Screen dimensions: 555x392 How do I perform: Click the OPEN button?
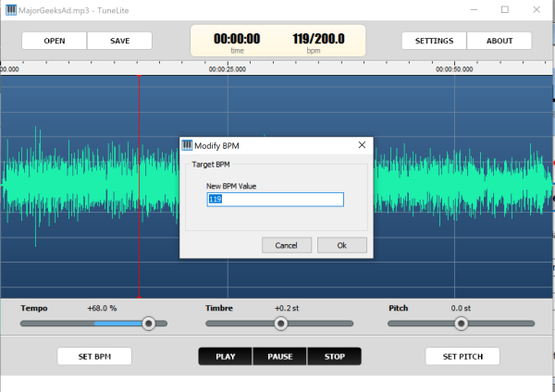click(x=55, y=41)
